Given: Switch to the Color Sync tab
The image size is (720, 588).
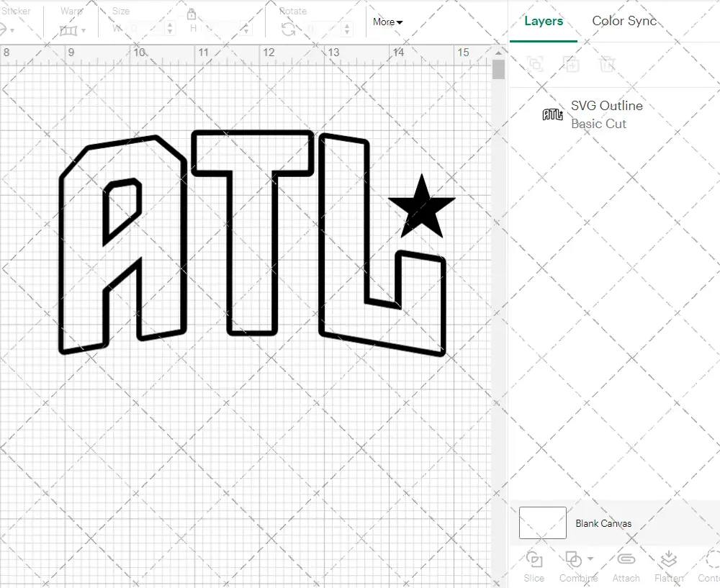Looking at the screenshot, I should click(624, 21).
